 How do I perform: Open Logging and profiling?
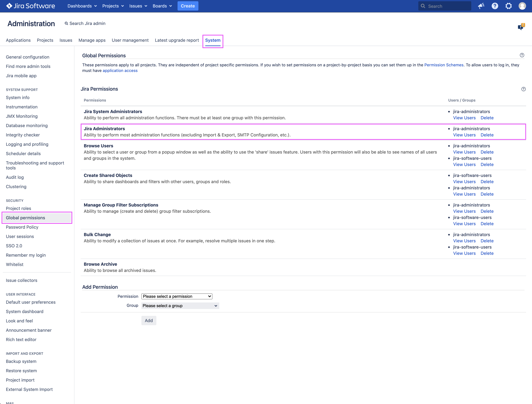pyautogui.click(x=27, y=144)
